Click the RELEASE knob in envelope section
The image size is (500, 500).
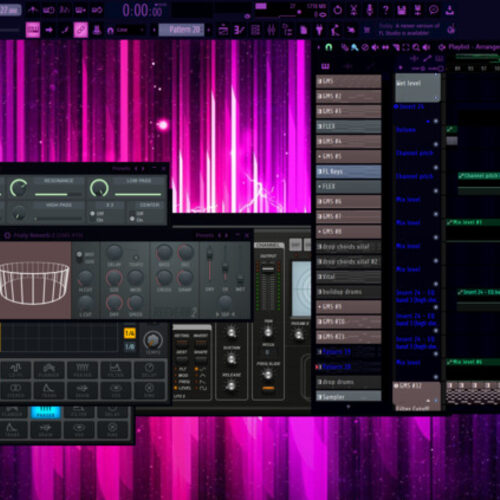(x=231, y=386)
